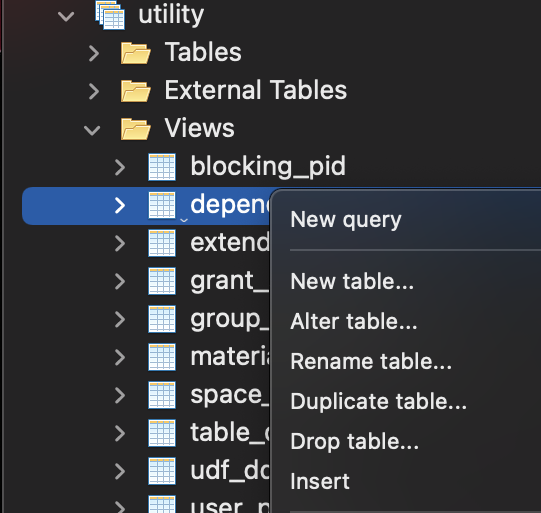541x513 pixels.
Task: Select Rename table... in context menu
Action: pos(371,361)
